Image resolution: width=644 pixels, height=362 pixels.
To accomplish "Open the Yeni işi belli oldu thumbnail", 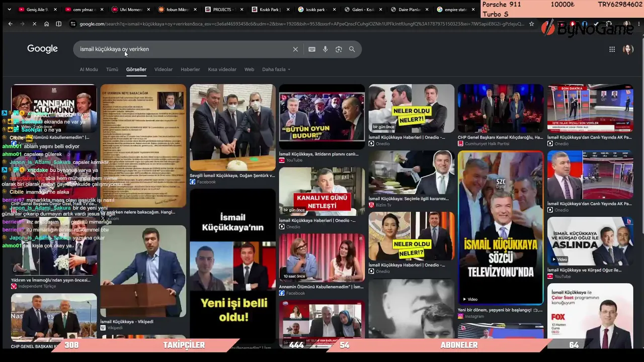I will [232, 265].
